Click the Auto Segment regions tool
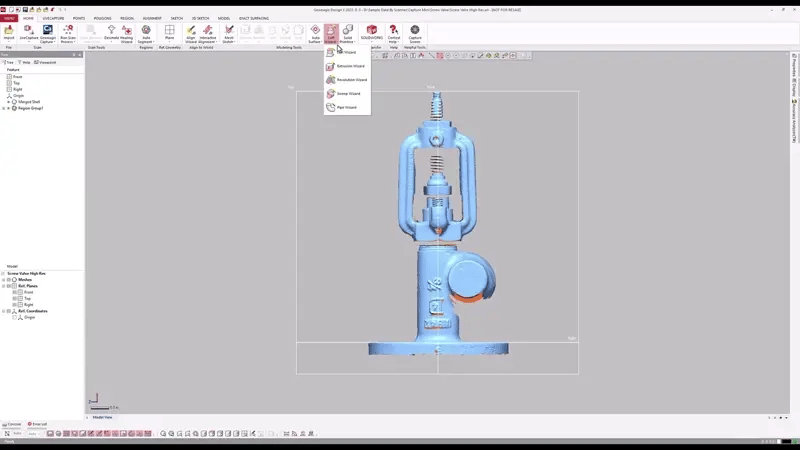Screen dimensions: 800x450 tap(146, 32)
